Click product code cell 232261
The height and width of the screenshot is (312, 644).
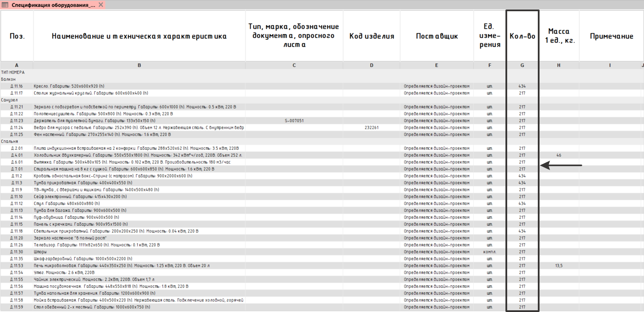click(x=372, y=127)
